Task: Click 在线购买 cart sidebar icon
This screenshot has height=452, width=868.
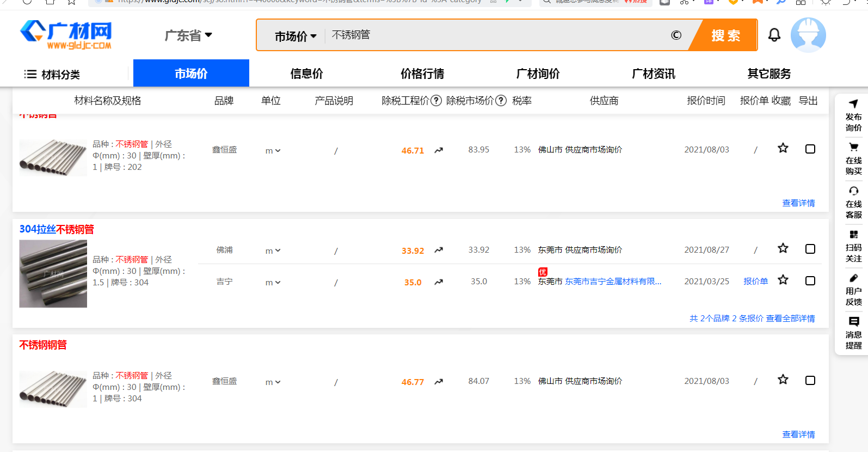Action: (x=853, y=147)
